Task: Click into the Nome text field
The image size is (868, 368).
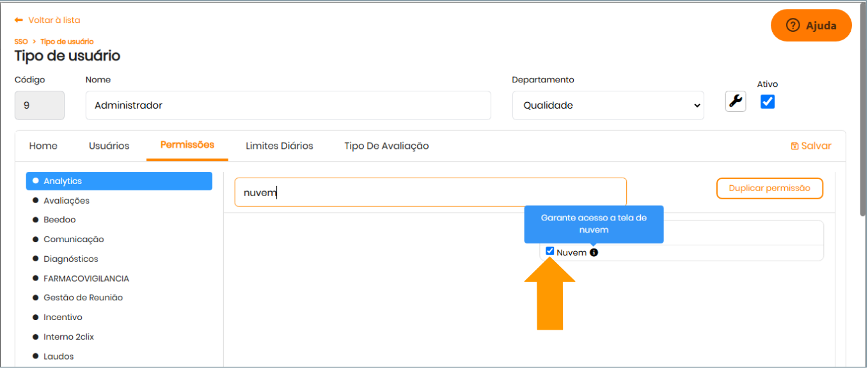Action: 288,105
